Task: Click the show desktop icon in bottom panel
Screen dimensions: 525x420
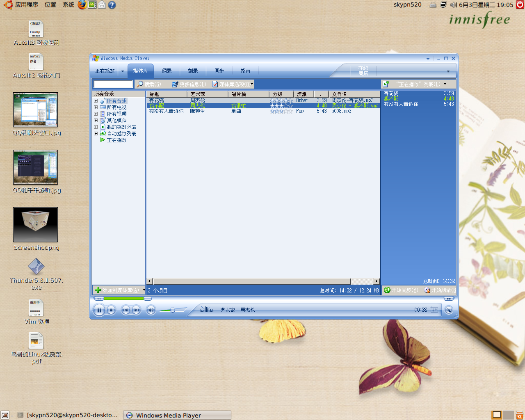Action: coord(5,415)
